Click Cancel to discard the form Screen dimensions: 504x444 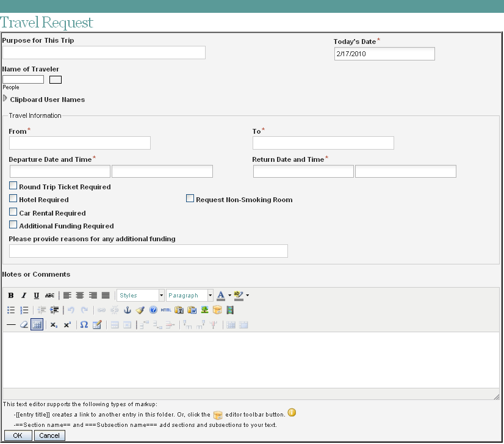click(x=49, y=435)
